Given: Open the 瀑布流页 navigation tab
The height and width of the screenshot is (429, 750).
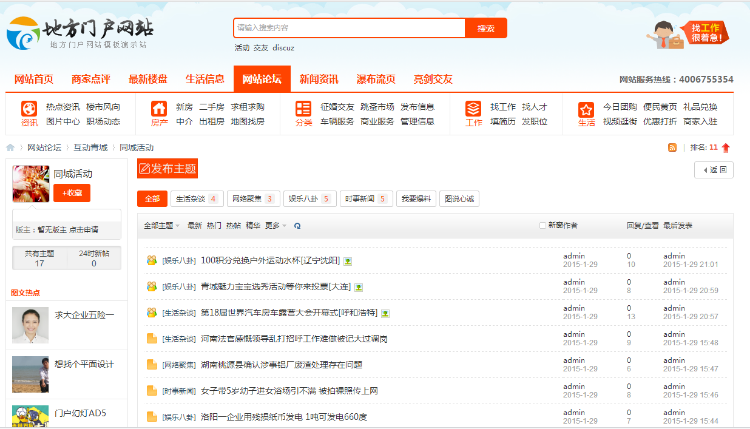Looking at the screenshot, I should (376, 79).
